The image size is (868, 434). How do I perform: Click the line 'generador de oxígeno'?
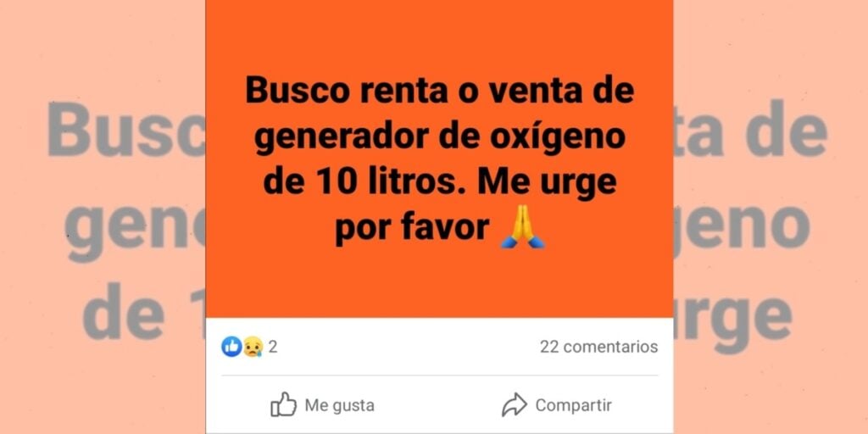tap(440, 136)
